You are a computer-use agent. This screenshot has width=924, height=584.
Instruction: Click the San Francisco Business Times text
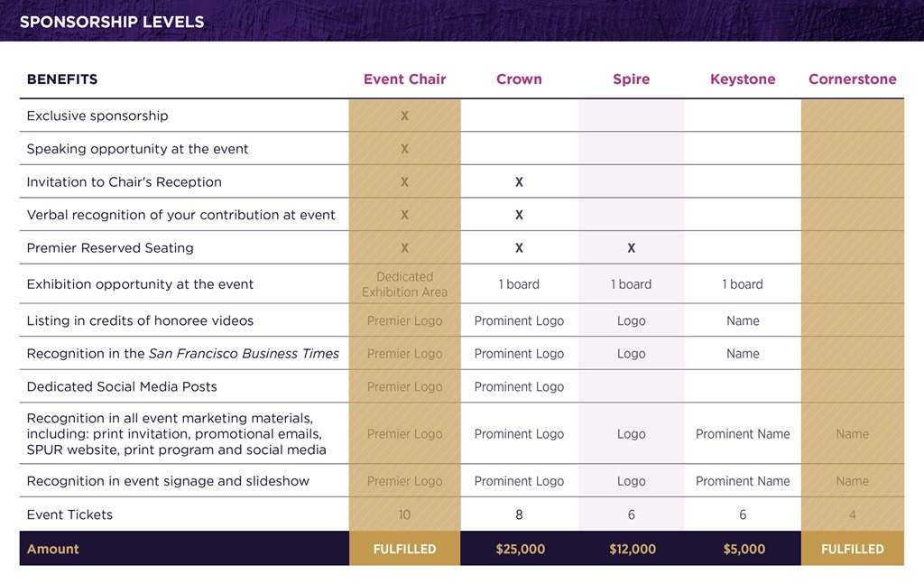coord(244,354)
